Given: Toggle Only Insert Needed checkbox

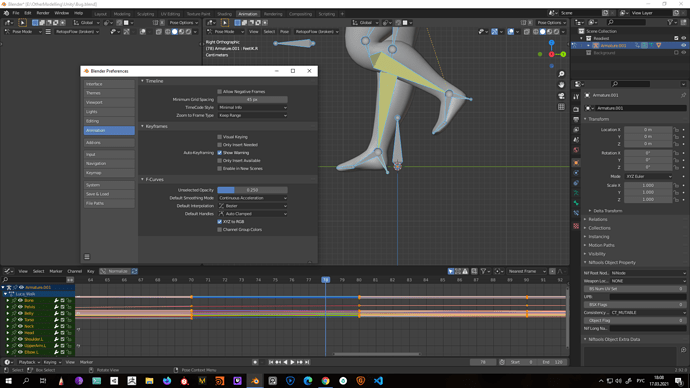Looking at the screenshot, I should click(220, 145).
